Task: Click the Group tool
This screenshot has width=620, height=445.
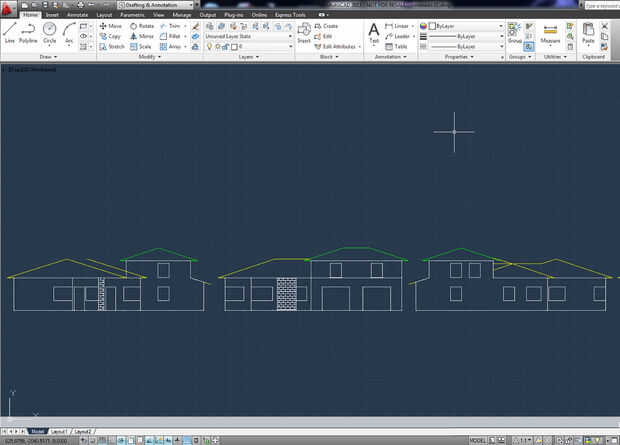Action: tap(514, 33)
